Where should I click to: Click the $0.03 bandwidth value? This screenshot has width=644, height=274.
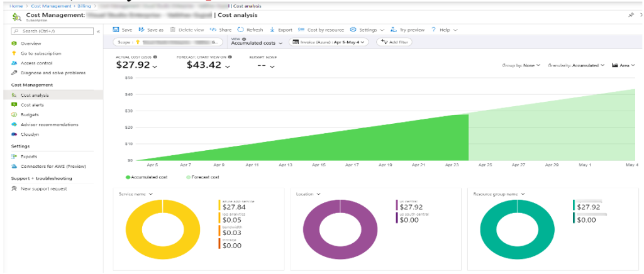232,233
